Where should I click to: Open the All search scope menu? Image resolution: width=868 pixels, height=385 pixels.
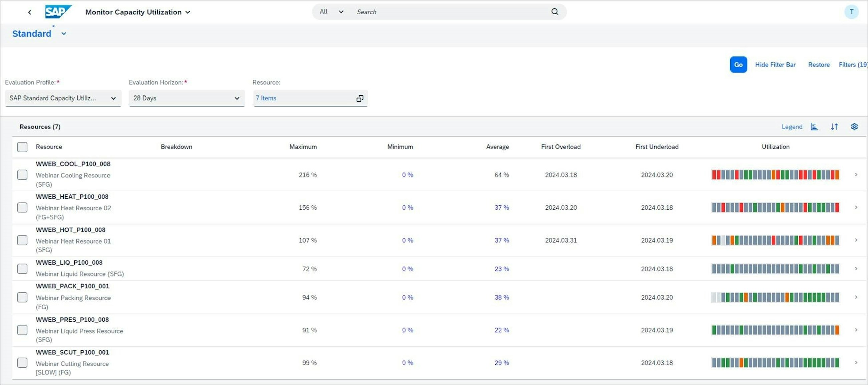click(331, 12)
